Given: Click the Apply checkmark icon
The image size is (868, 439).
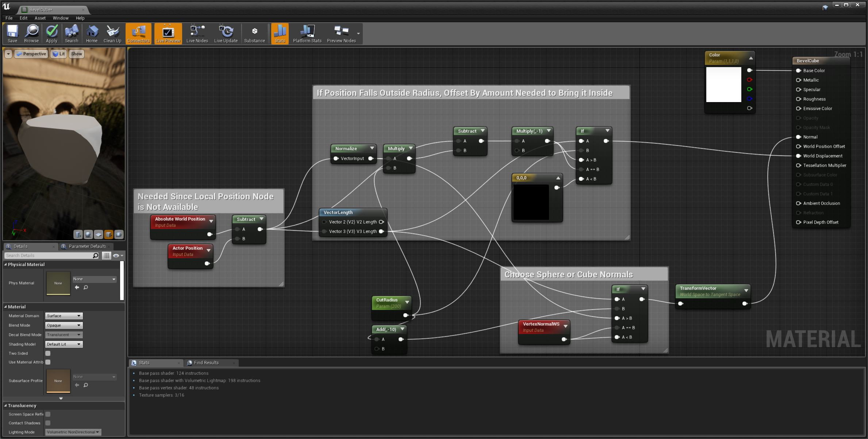Looking at the screenshot, I should pos(51,33).
